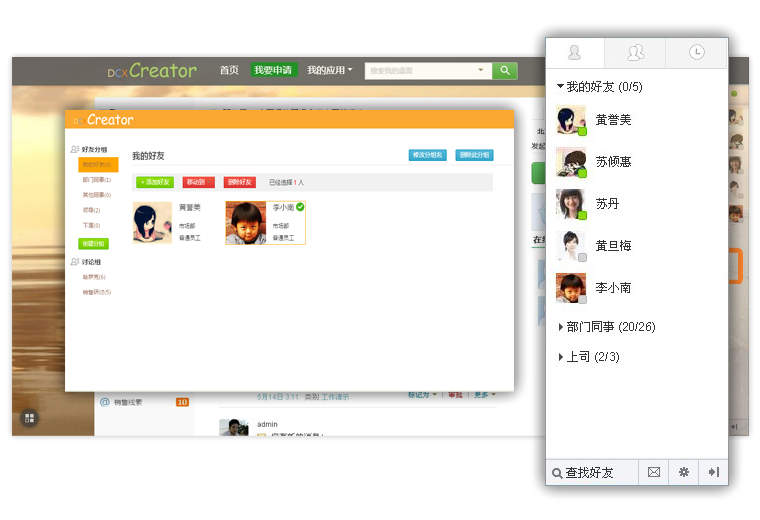Open the single-person contacts tab icon

click(575, 53)
